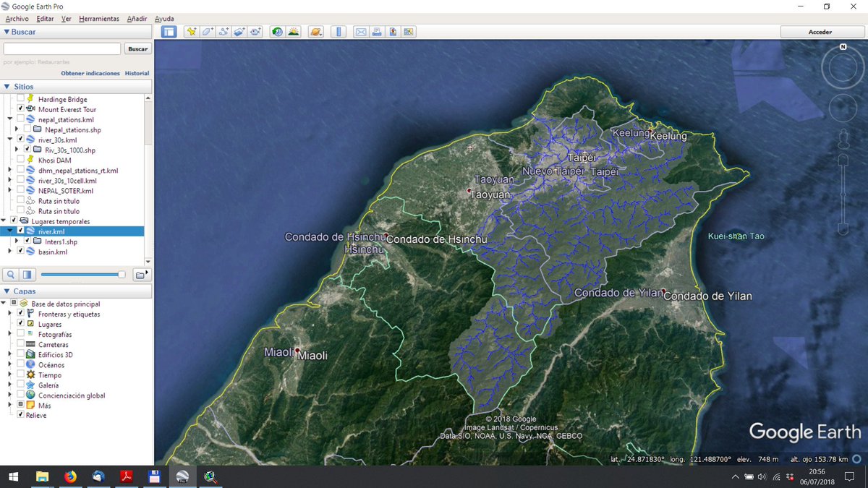
Task: Open the notification center in system tray
Action: 849,476
